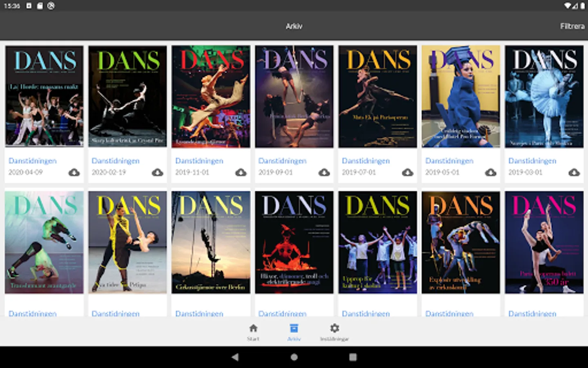Tap the Android recent apps button
The image size is (588, 368).
point(353,357)
